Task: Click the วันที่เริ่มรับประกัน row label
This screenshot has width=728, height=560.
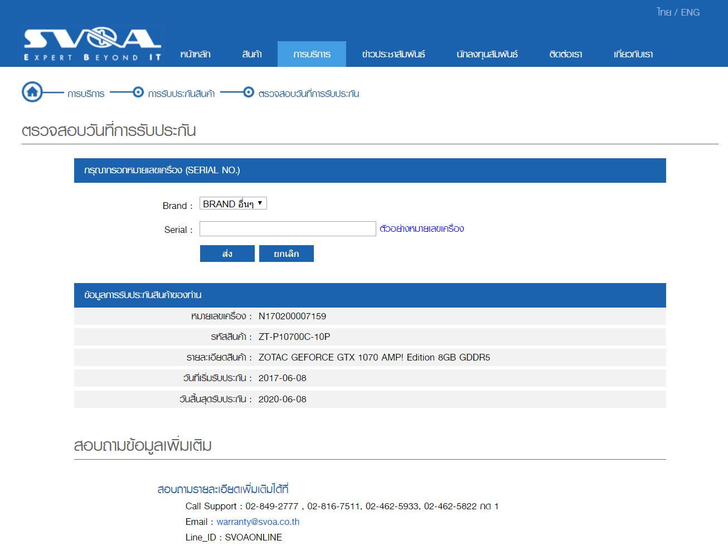Action: tap(217, 378)
